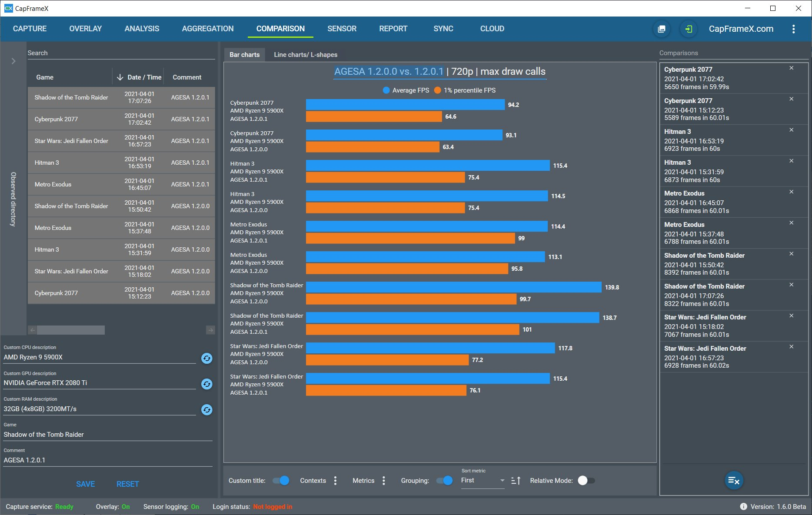The width and height of the screenshot is (812, 515).
Task: Open the CapFrameX.com link
Action: [741, 29]
